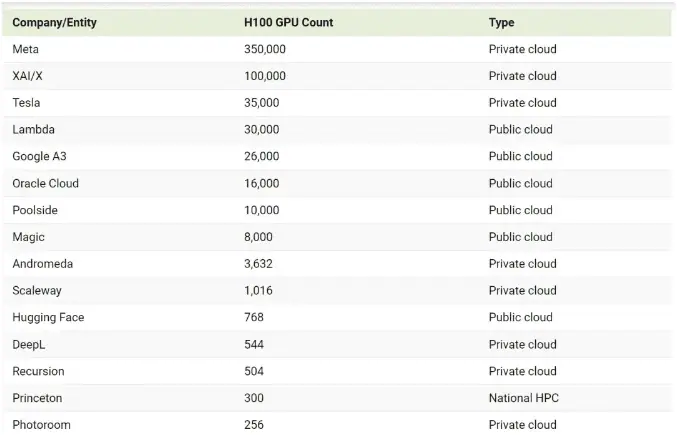
Task: Click the Company/Entity column header
Action: (54, 22)
